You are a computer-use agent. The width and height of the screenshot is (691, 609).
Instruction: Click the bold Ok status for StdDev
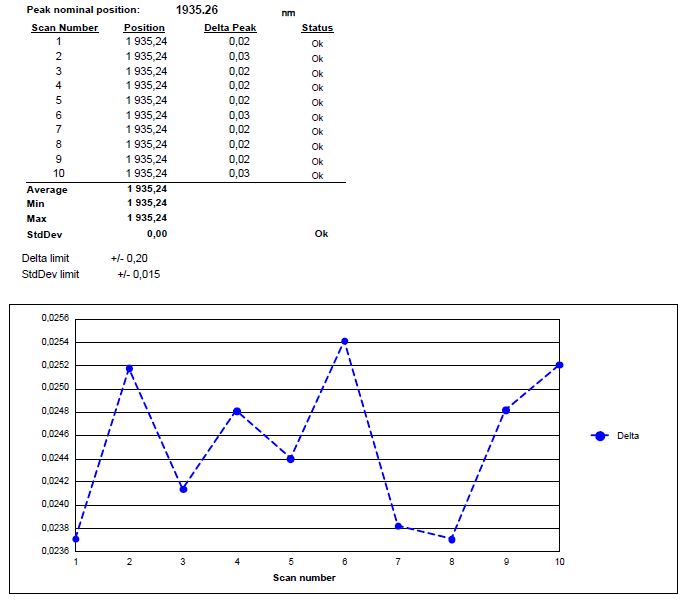click(x=321, y=234)
